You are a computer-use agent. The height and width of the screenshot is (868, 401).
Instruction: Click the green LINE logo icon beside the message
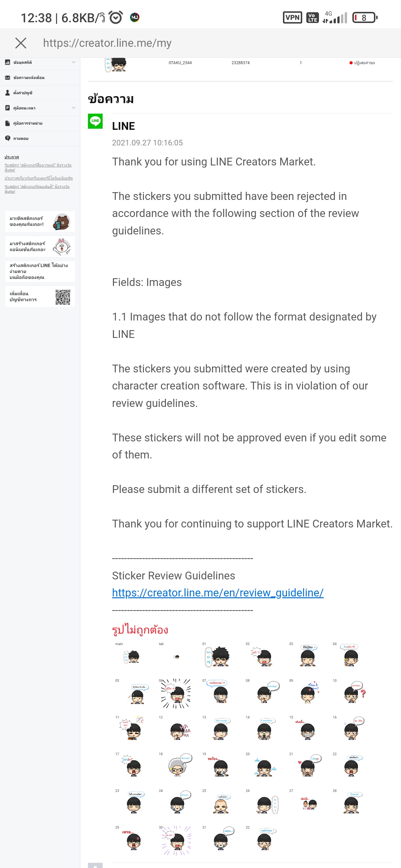tap(95, 121)
